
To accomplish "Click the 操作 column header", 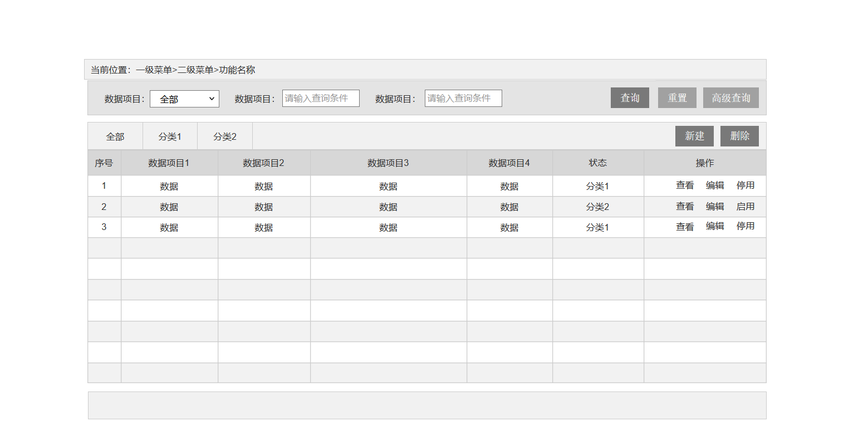I will tap(705, 163).
